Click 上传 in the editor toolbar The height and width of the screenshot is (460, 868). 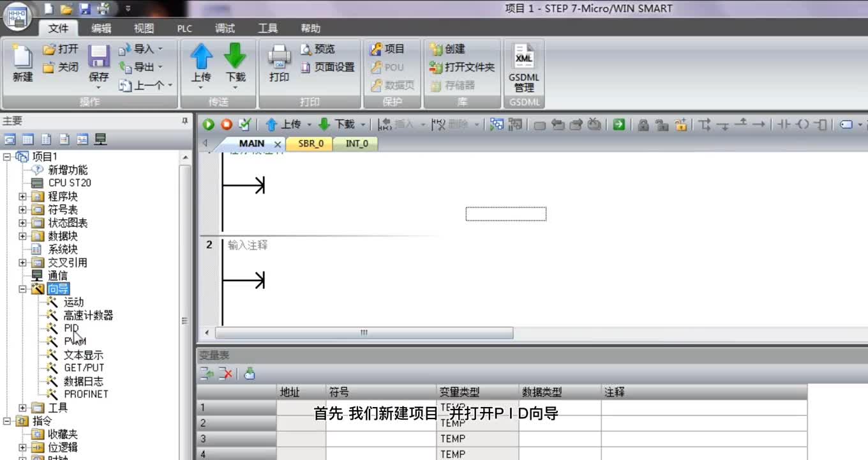[x=283, y=125]
